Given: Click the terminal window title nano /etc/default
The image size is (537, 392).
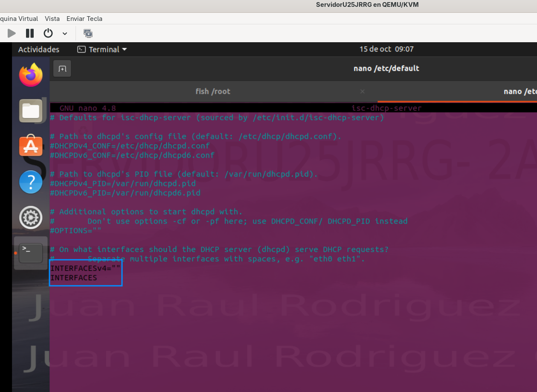Looking at the screenshot, I should [x=386, y=68].
